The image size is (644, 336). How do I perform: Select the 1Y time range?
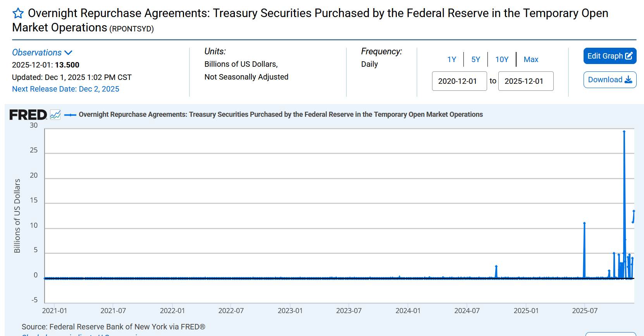[x=451, y=59]
